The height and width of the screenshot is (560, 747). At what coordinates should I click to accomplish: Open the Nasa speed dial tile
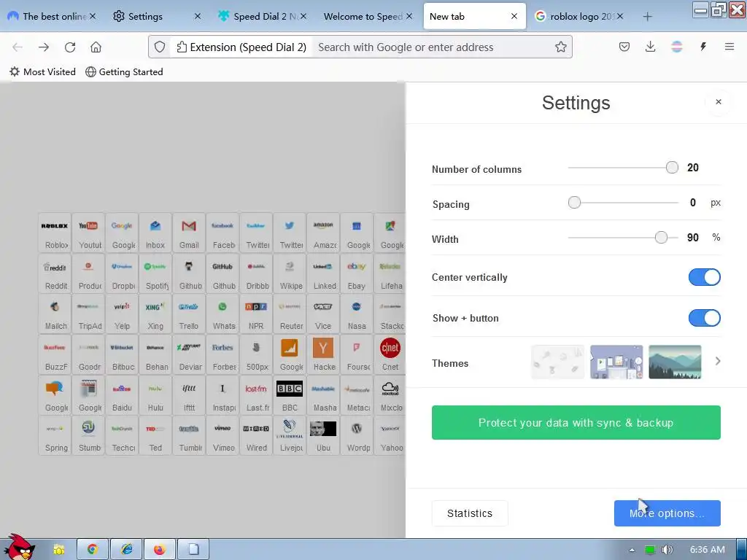(357, 314)
